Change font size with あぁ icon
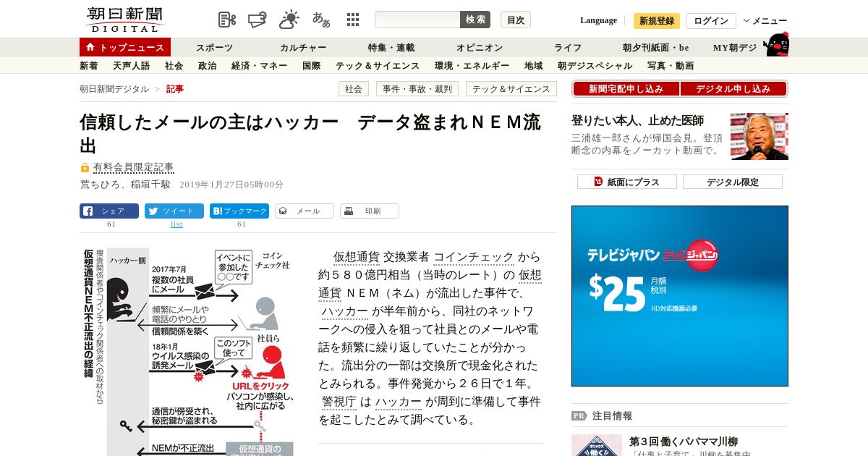Image resolution: width=868 pixels, height=456 pixels. pos(321,20)
